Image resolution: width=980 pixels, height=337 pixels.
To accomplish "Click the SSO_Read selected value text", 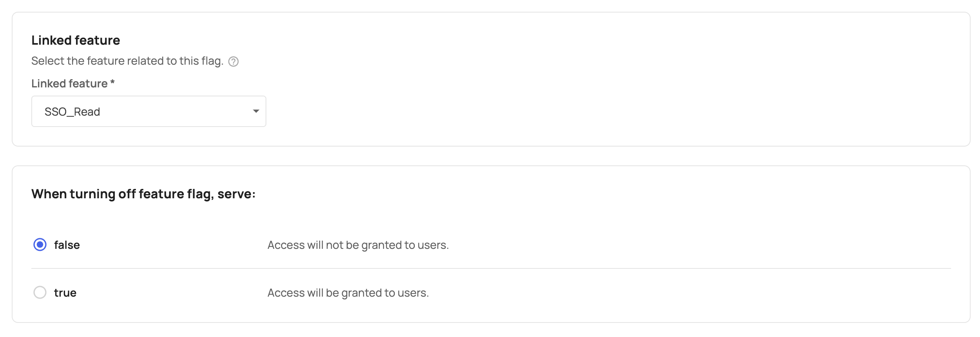I will point(72,112).
